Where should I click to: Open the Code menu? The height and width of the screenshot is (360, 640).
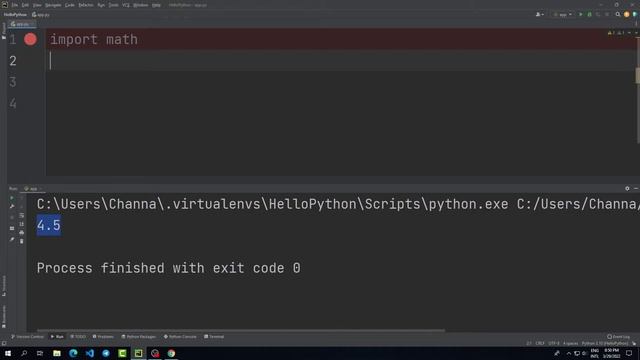(x=70, y=5)
